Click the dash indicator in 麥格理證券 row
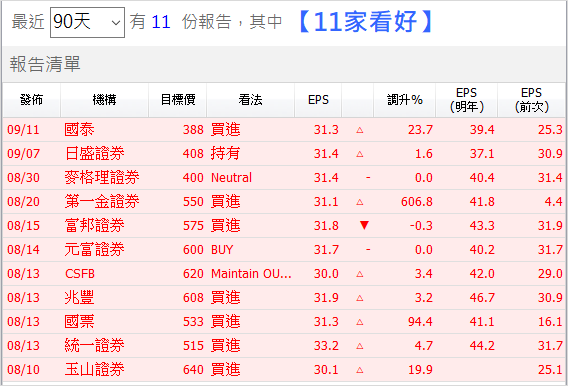The height and width of the screenshot is (386, 568). 368,177
